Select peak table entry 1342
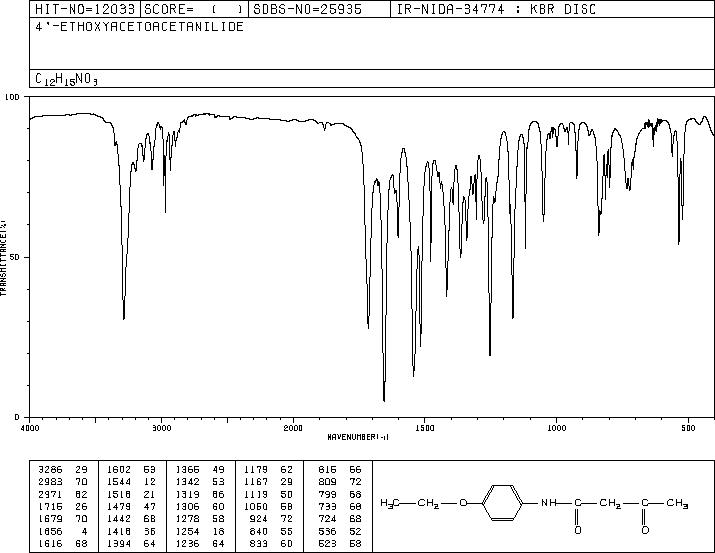 [188, 482]
